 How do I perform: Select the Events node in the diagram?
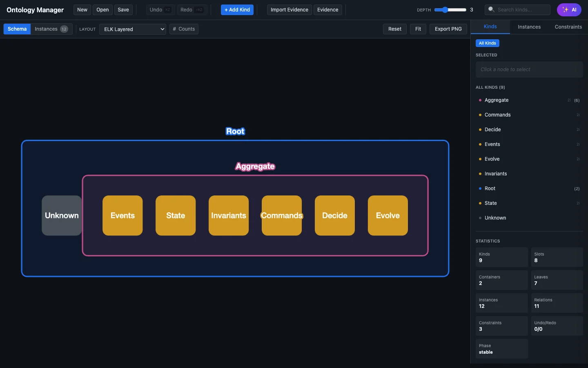pos(122,215)
